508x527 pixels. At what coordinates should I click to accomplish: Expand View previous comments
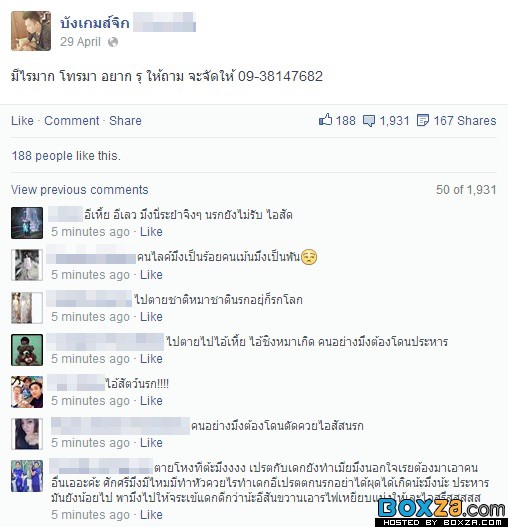coord(80,190)
